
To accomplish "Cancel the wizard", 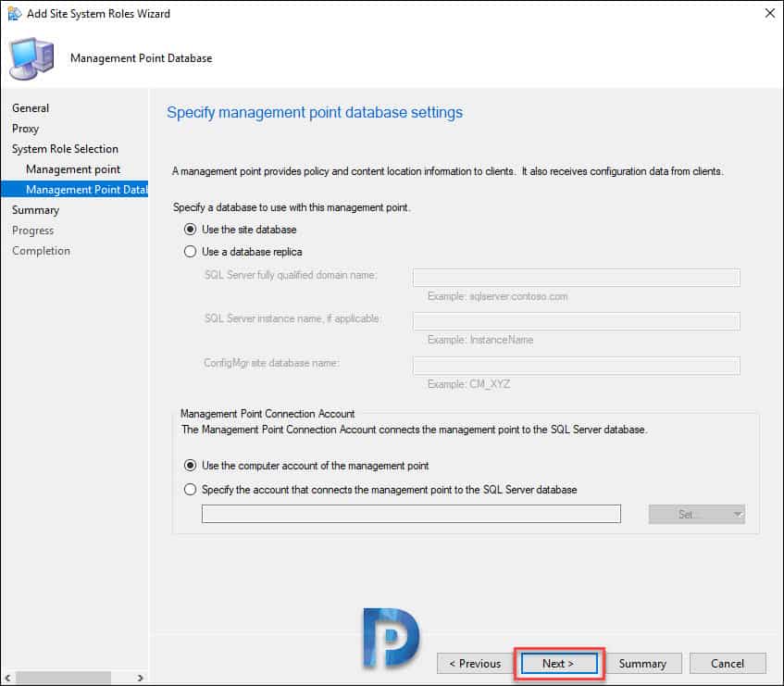I will pyautogui.click(x=728, y=664).
